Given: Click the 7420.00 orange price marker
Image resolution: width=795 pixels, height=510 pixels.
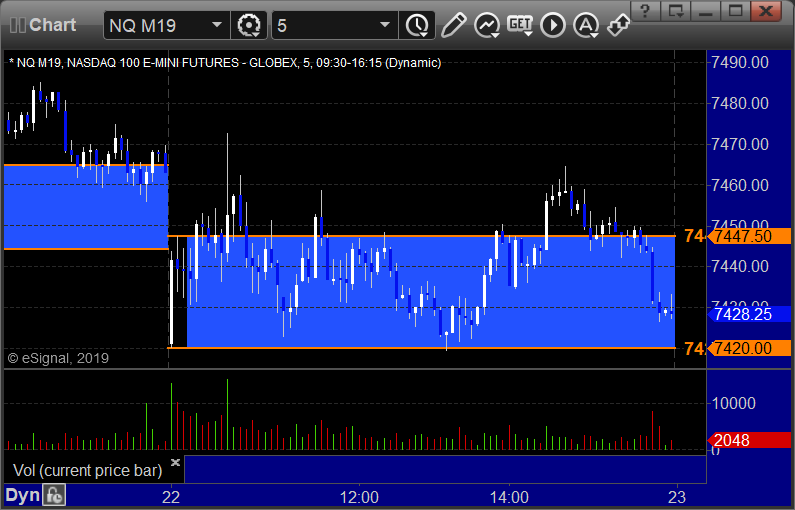Looking at the screenshot, I should point(749,348).
